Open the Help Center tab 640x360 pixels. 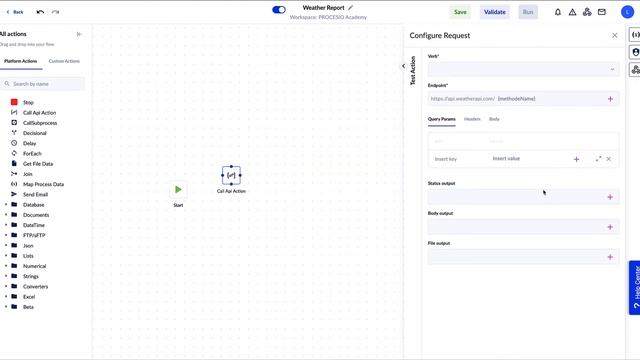coord(635,287)
